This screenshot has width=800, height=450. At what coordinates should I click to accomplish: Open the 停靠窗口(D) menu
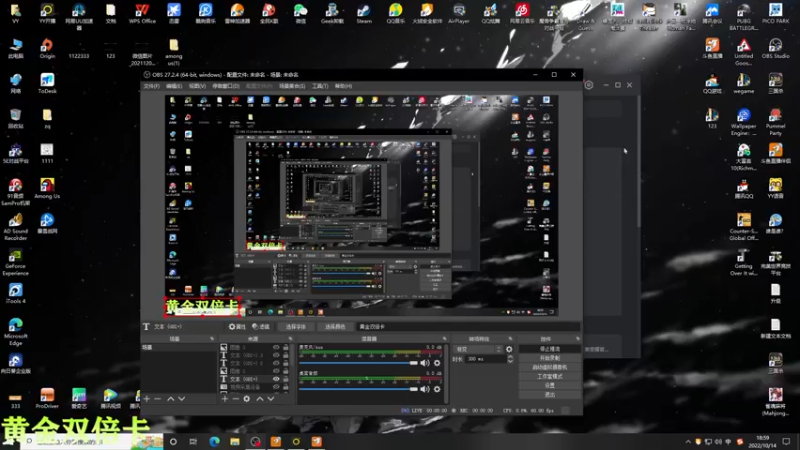pyautogui.click(x=226, y=86)
